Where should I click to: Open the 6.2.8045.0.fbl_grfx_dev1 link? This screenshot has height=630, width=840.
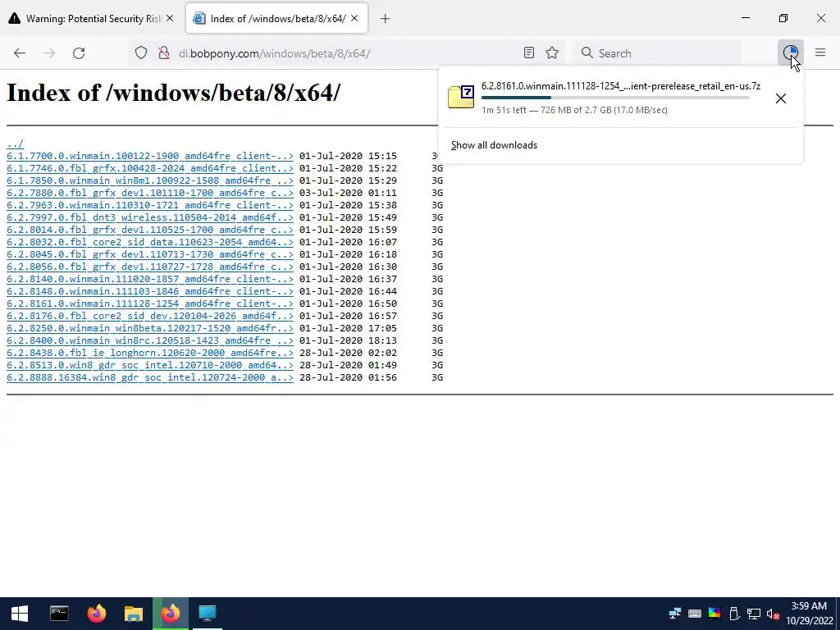point(150,254)
